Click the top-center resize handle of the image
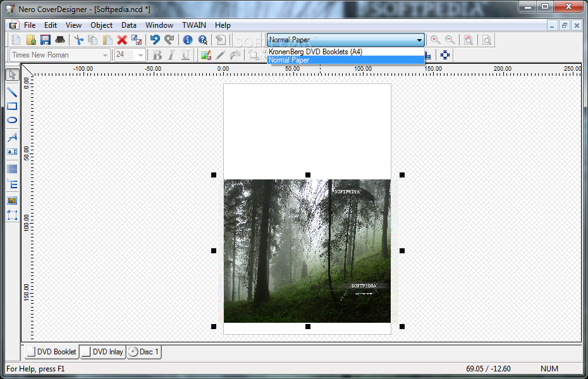Viewport: 588px width, 379px height. pos(308,175)
